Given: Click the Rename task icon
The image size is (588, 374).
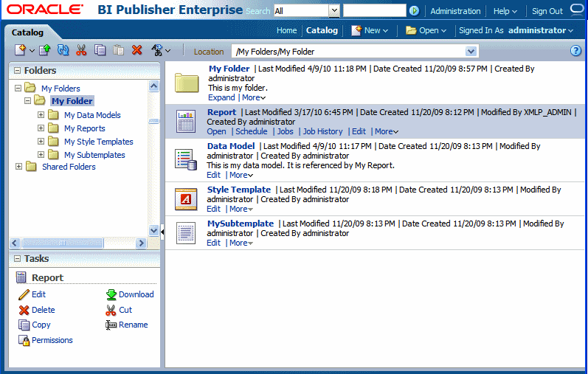Looking at the screenshot, I should click(x=111, y=325).
